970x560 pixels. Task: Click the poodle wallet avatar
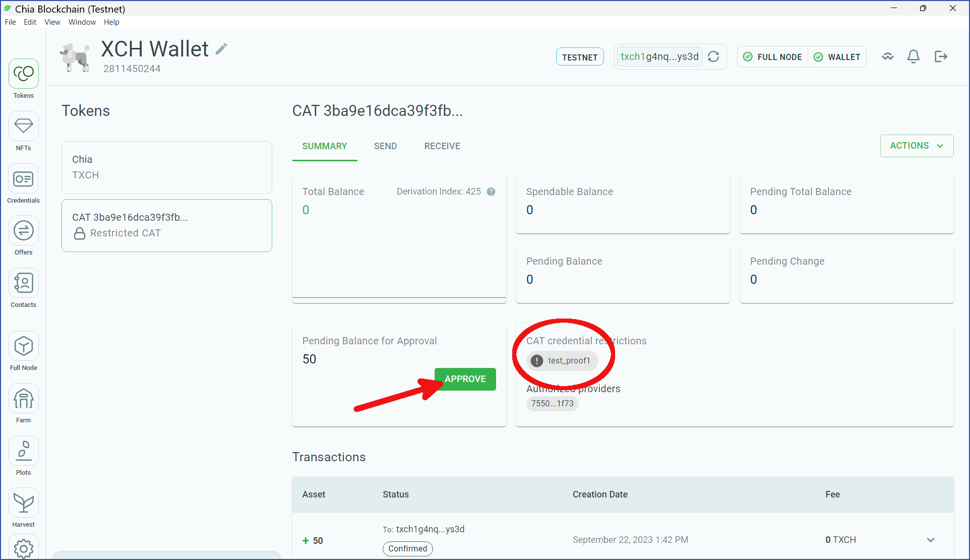pyautogui.click(x=76, y=57)
